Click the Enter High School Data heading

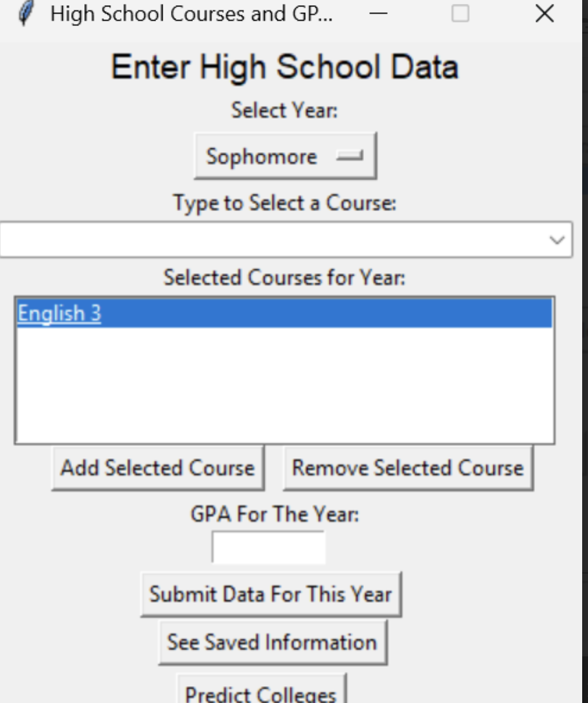(x=285, y=67)
